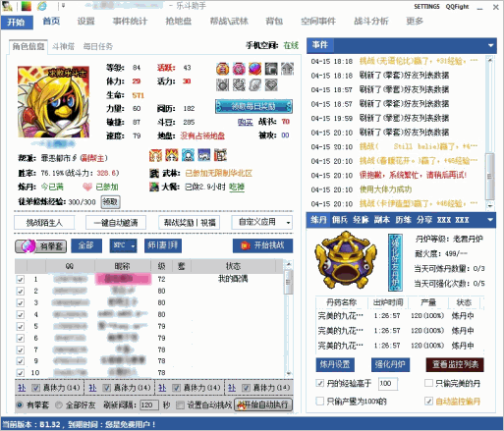The width and height of the screenshot is (504, 431).
Task: Click the gray house badge icon
Action: pos(287,69)
